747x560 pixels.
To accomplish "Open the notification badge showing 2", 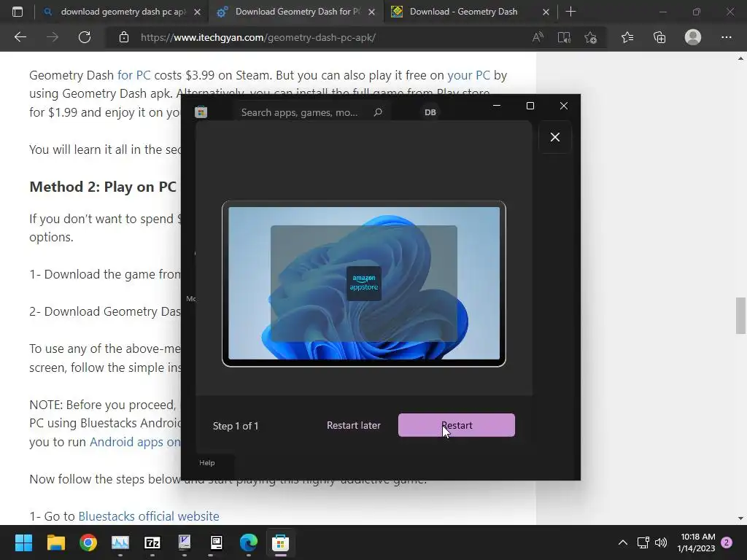I will pos(727,542).
